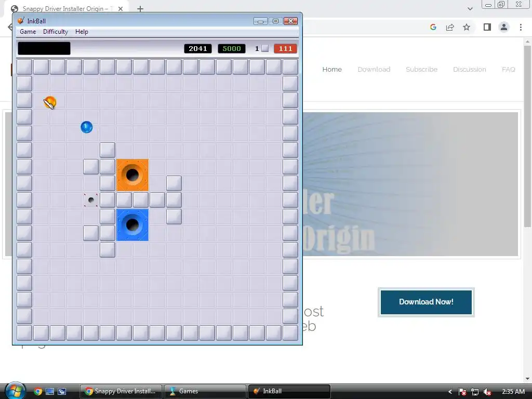The image size is (532, 399).
Task: Click the network tray icon
Action: (475, 392)
